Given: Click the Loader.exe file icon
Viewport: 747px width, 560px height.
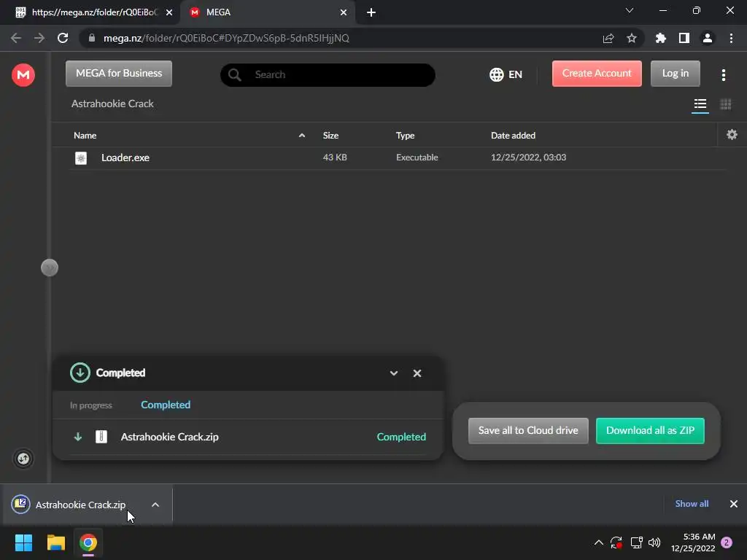Looking at the screenshot, I should tap(81, 157).
